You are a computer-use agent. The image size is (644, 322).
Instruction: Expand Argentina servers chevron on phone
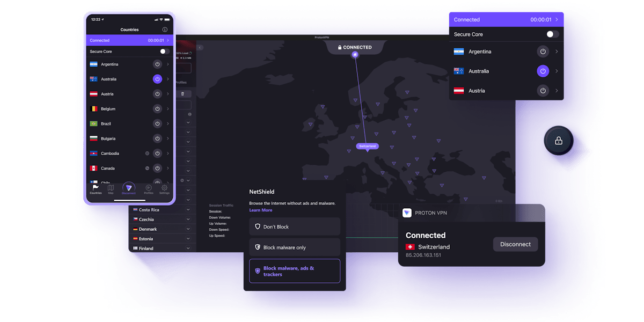[x=168, y=64]
